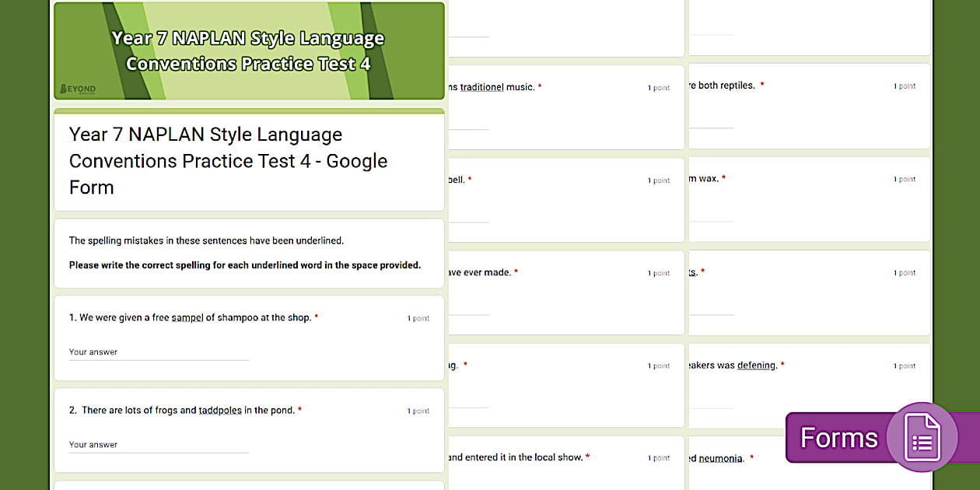Click the red required asterisk on question 2

[299, 410]
